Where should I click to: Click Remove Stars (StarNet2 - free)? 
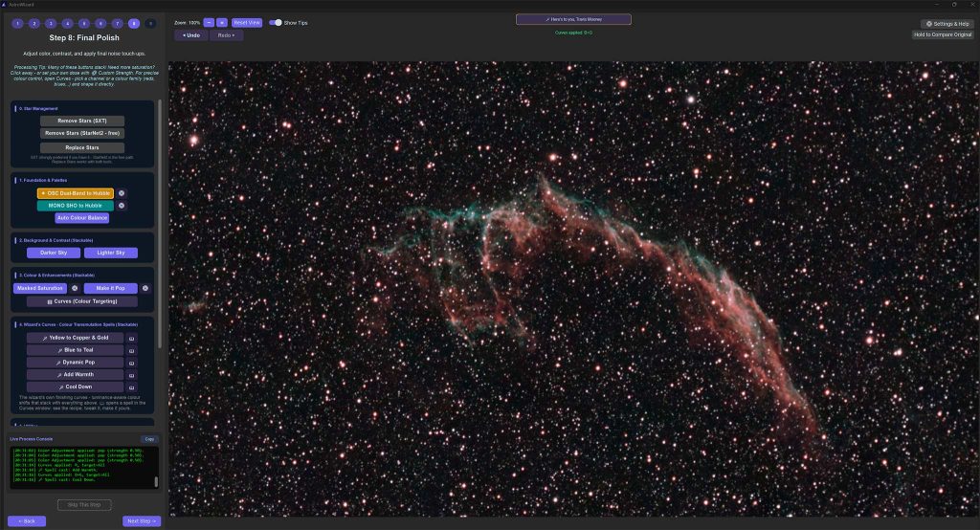(x=82, y=133)
